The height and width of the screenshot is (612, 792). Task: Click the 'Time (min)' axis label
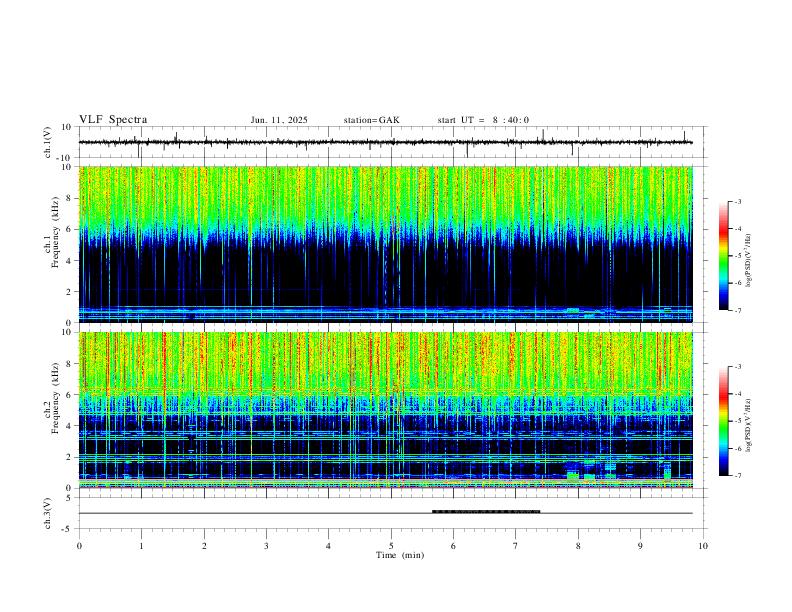(x=400, y=555)
